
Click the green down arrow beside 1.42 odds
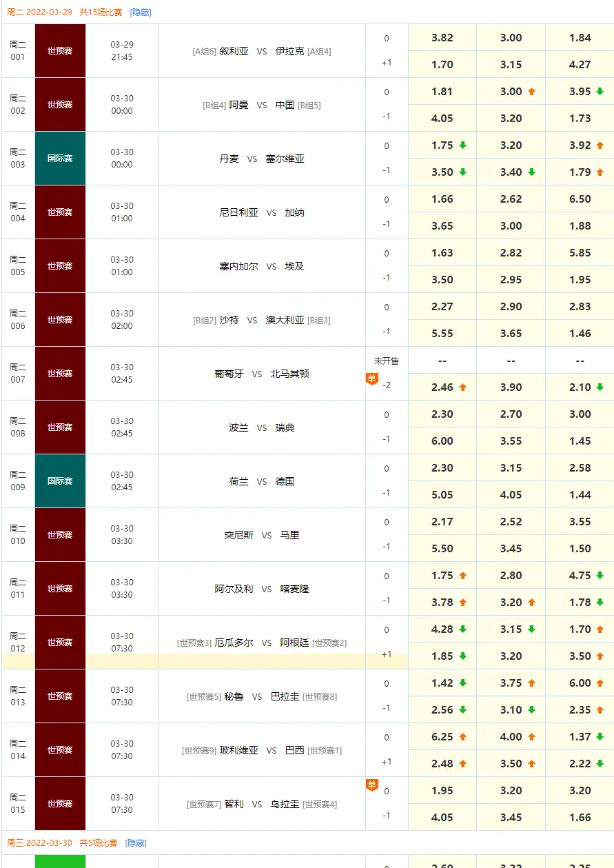[x=462, y=683]
